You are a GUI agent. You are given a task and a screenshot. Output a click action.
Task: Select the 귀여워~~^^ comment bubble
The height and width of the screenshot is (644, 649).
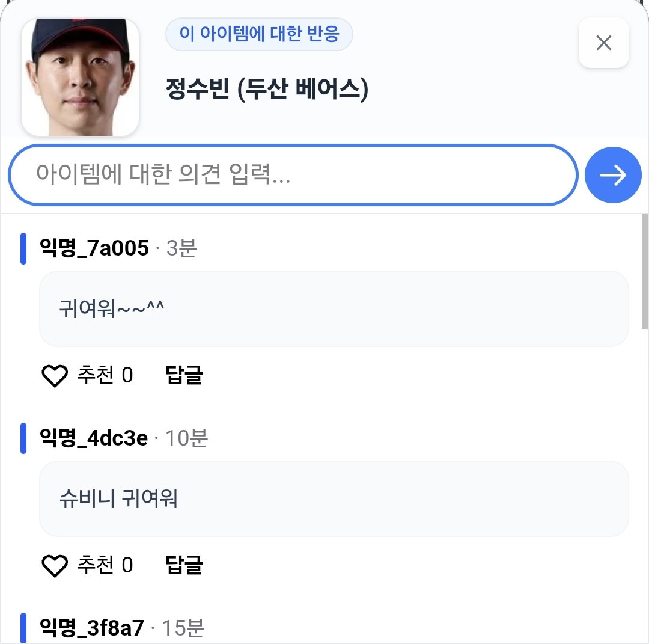(334, 308)
